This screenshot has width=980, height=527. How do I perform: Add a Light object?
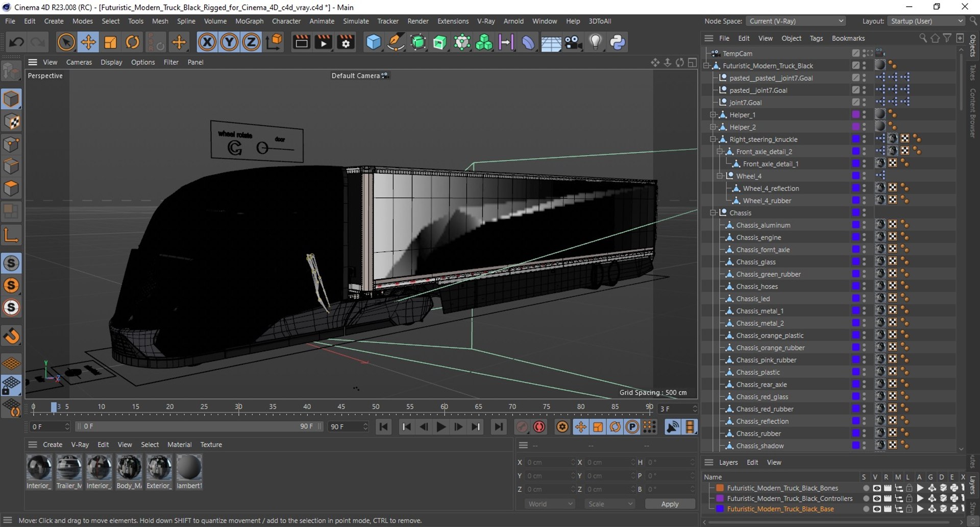(x=595, y=42)
